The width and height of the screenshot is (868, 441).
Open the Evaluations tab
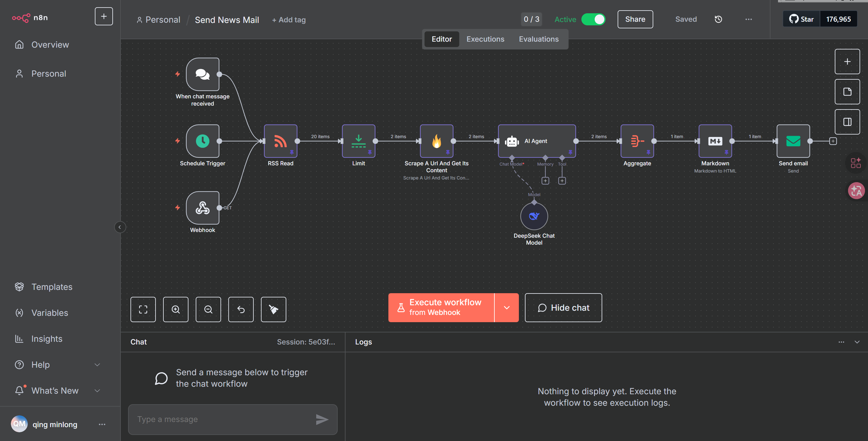pos(538,39)
